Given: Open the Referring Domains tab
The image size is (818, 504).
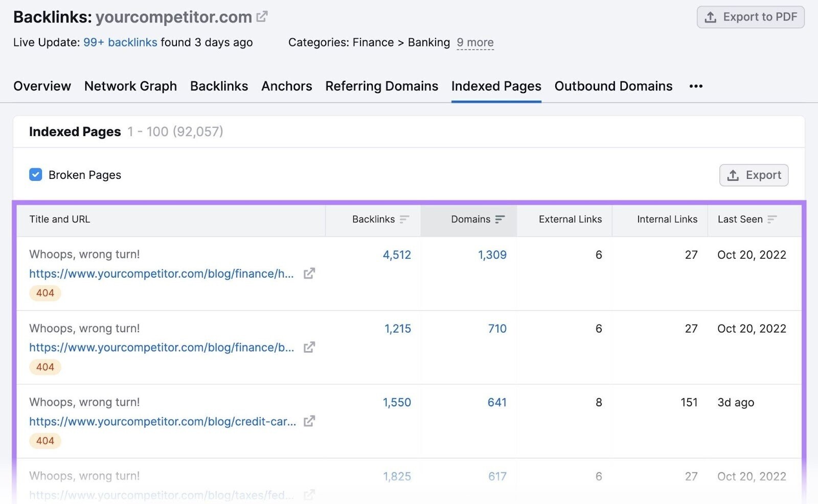Looking at the screenshot, I should click(381, 86).
